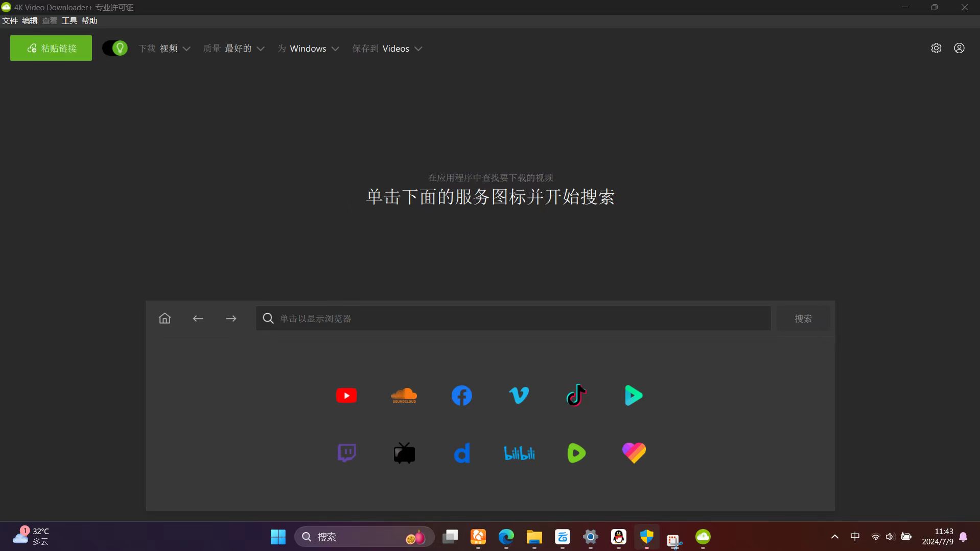The image size is (980, 551).
Task: Open the 工具 menu
Action: [x=69, y=20]
